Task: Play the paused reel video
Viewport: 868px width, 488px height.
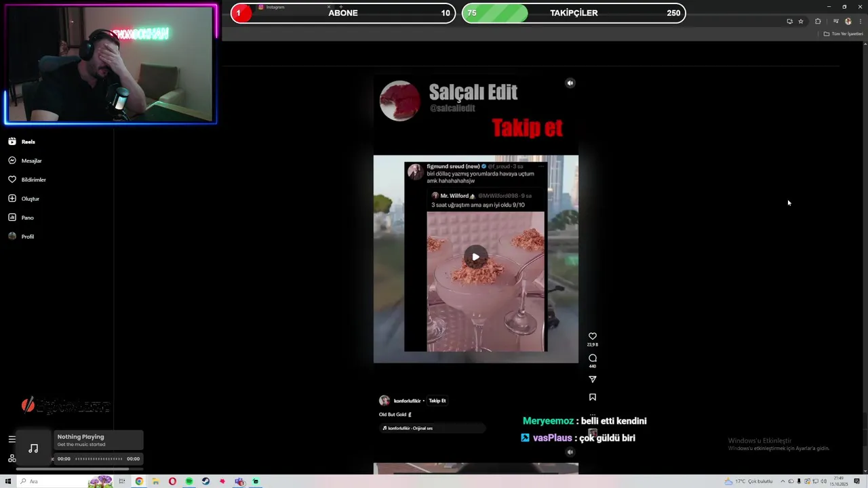Action: click(x=475, y=257)
